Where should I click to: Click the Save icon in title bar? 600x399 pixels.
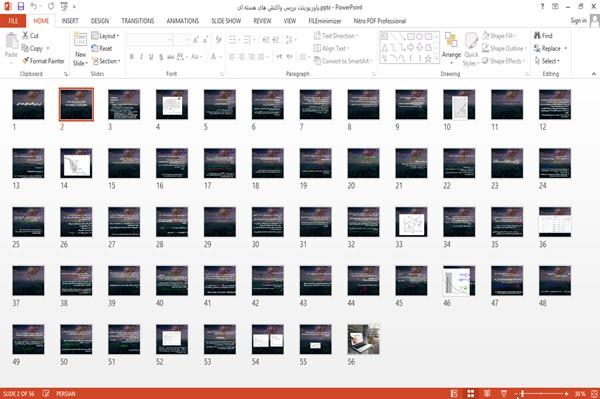click(21, 7)
